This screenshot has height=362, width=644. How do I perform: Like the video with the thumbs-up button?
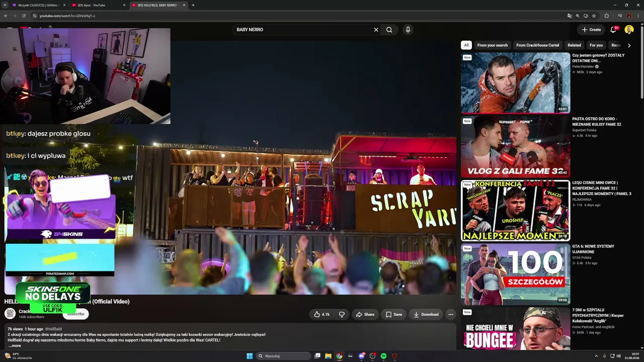[321, 314]
